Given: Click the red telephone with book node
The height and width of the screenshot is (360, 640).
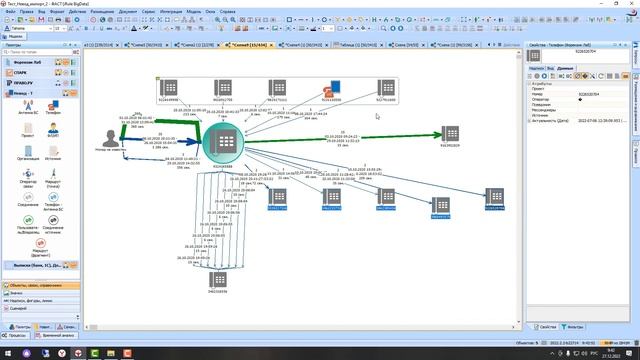Looking at the screenshot, I should 331,89.
